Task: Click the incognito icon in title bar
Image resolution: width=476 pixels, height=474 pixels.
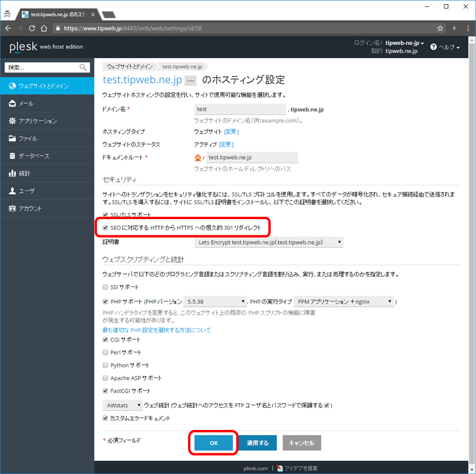Action: point(7,14)
